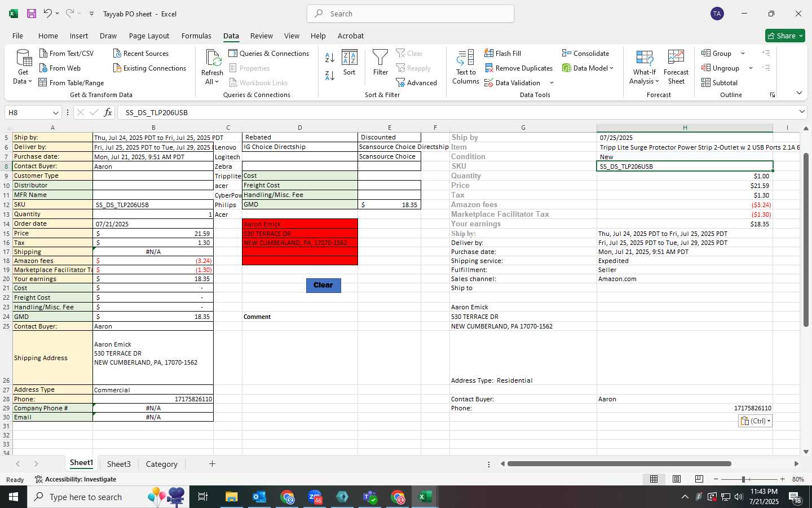Click the zoom slider handle
This screenshot has width=812, height=508.
click(743, 479)
